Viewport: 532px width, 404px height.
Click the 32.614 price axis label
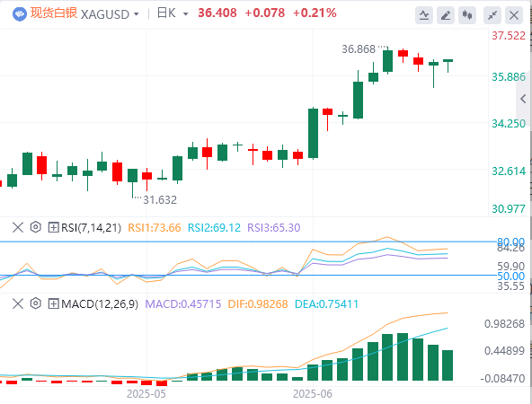pos(509,171)
